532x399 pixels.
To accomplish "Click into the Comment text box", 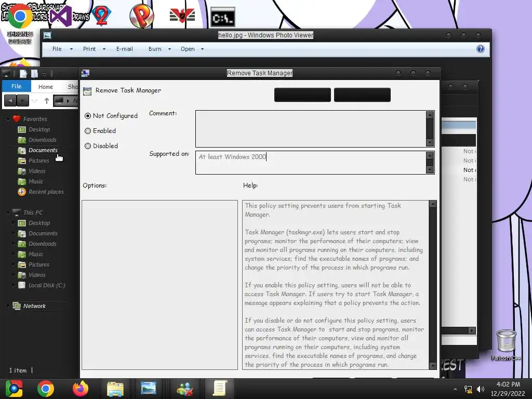I will coord(311,129).
